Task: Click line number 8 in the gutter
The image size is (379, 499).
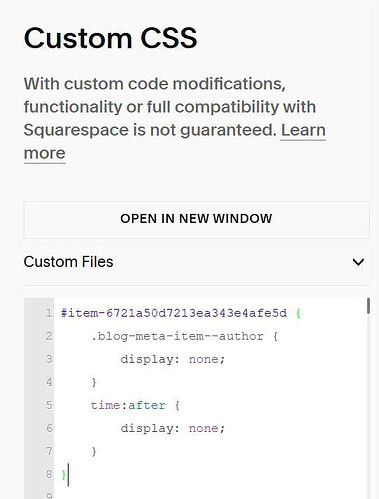Action: click(x=49, y=474)
